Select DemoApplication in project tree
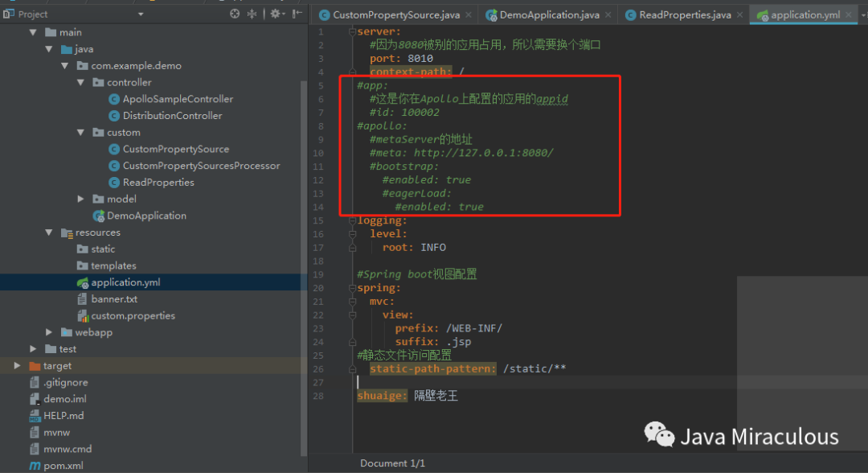This screenshot has height=473, width=868. pyautogui.click(x=146, y=216)
